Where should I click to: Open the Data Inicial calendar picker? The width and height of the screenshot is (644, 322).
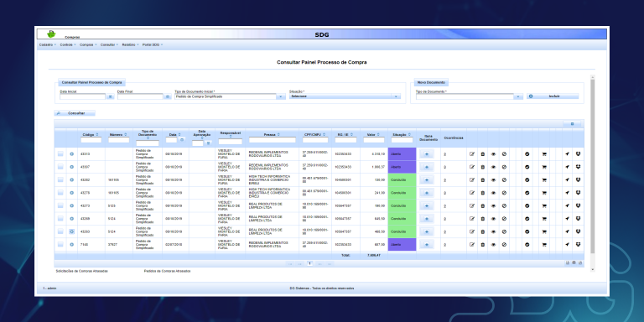(110, 96)
